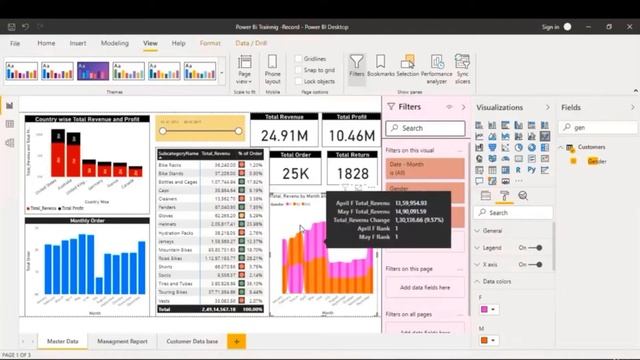
Task: Expand the Themes gallery arrow
Action: click(222, 73)
